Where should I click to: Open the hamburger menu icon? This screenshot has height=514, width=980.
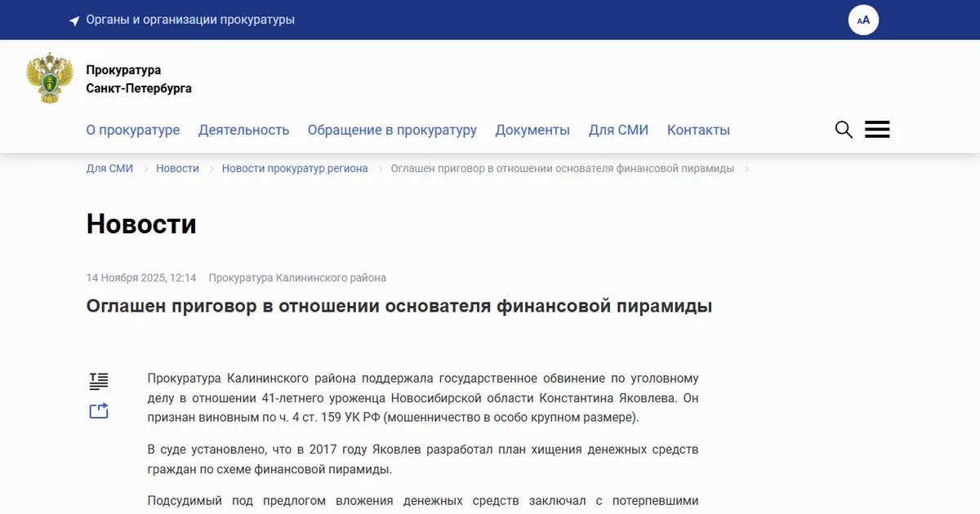coord(877,130)
